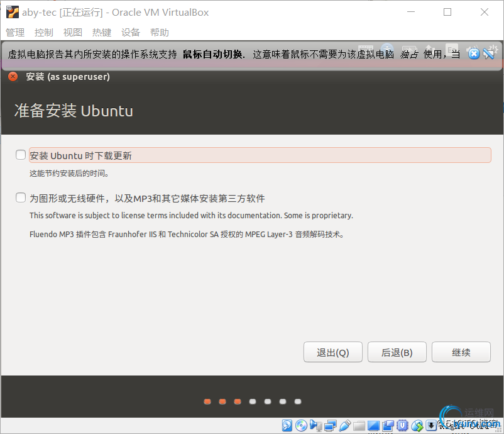Click the video capture status icon

(x=388, y=425)
